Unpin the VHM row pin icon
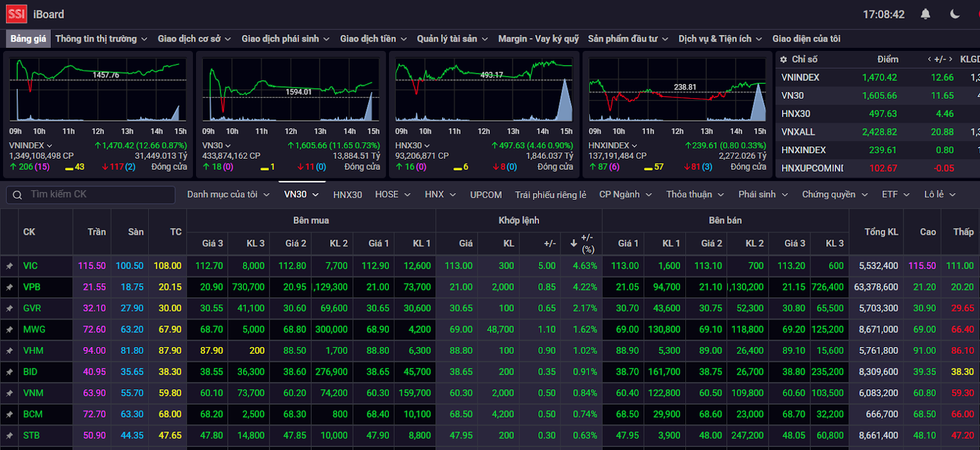 coord(9,351)
